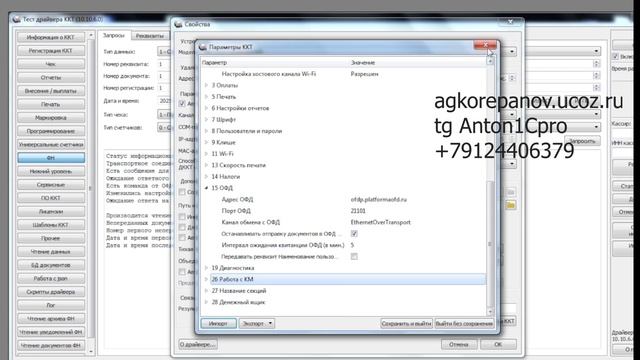This screenshot has width=640, height=360.
Task: Click the Адрес ОФД value field
Action: (378, 199)
